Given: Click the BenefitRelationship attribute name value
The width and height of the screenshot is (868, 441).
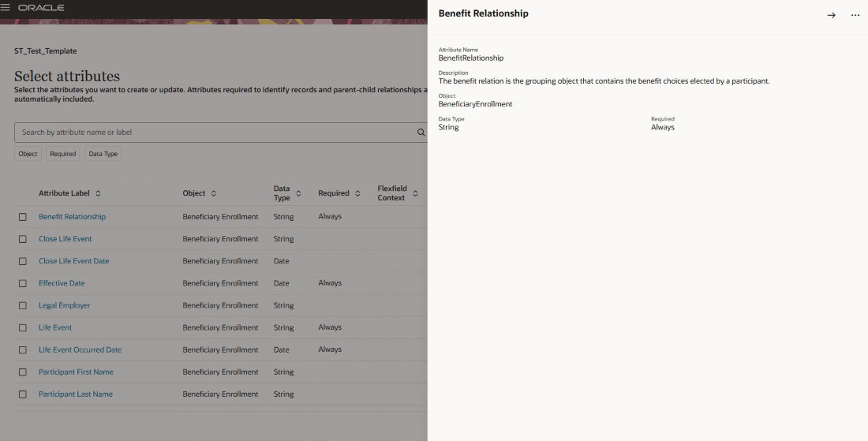Looking at the screenshot, I should (x=471, y=58).
